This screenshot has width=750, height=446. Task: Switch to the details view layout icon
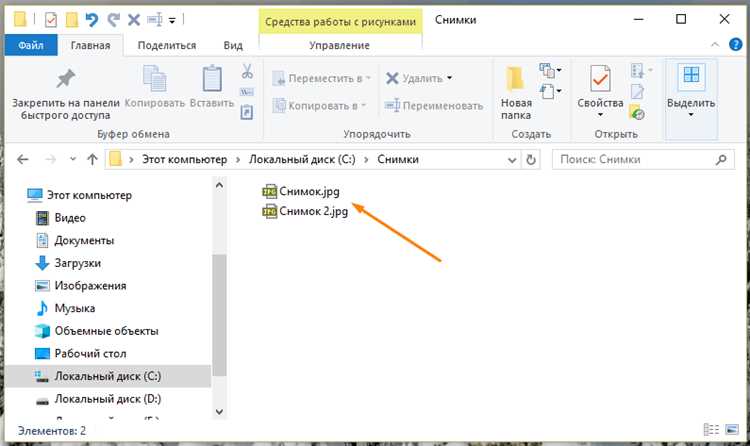711,430
